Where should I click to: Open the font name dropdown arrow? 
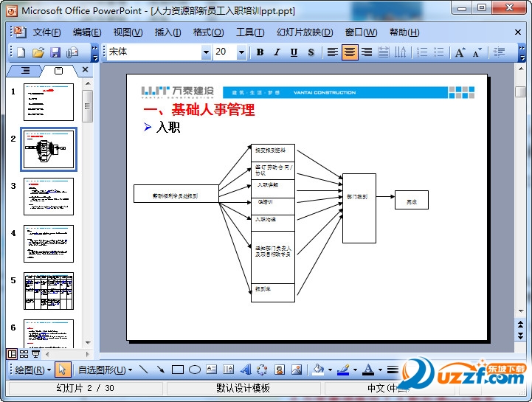206,52
